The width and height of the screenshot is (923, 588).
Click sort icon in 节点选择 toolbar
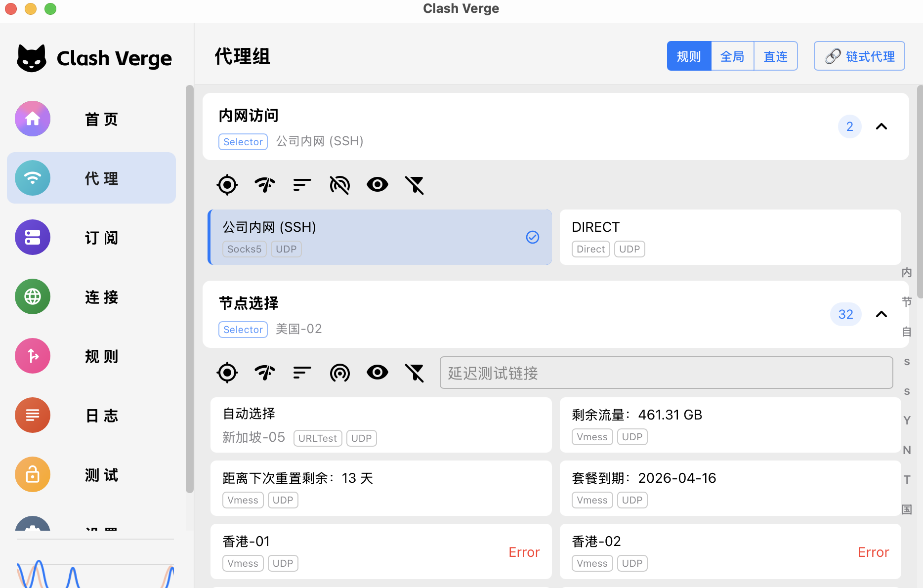(x=302, y=373)
